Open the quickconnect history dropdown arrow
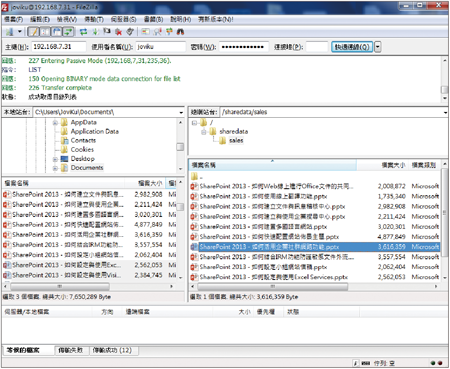The height and width of the screenshot is (369, 450). (378, 47)
